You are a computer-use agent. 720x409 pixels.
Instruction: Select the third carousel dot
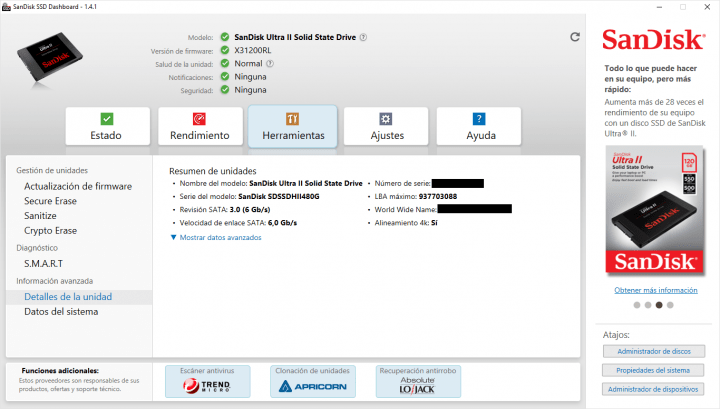659,305
